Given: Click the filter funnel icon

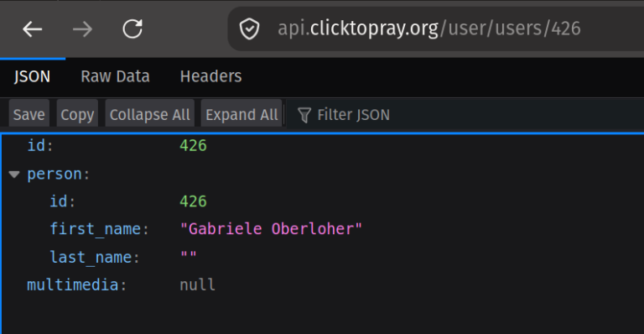Looking at the screenshot, I should click(x=304, y=115).
